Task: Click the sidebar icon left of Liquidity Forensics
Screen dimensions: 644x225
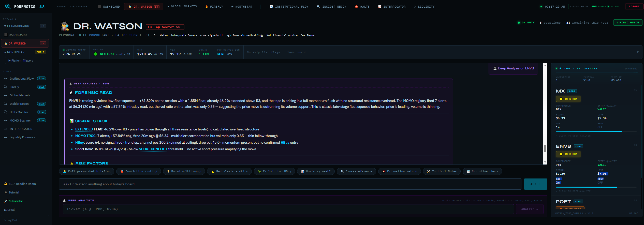Action: (x=6, y=138)
